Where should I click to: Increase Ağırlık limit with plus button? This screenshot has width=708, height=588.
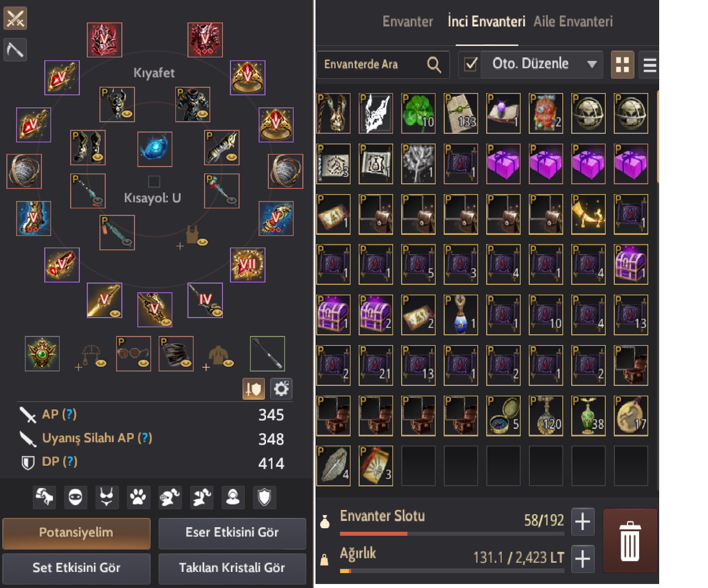583,559
